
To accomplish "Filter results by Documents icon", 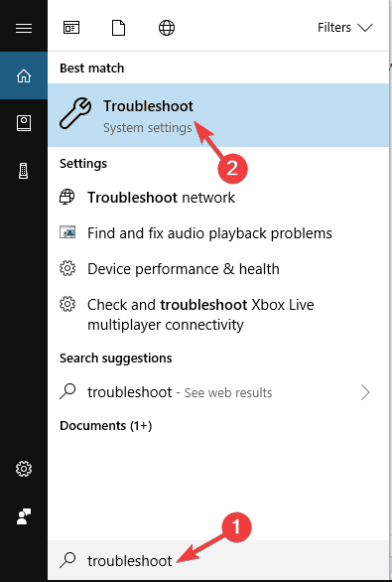I will (119, 28).
